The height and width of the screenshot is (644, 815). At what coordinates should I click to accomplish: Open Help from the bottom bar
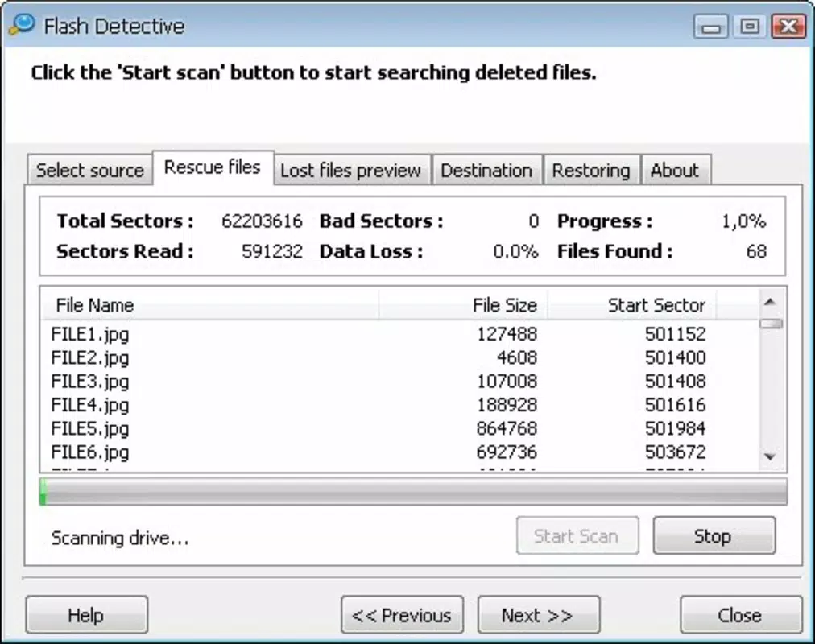coord(86,615)
